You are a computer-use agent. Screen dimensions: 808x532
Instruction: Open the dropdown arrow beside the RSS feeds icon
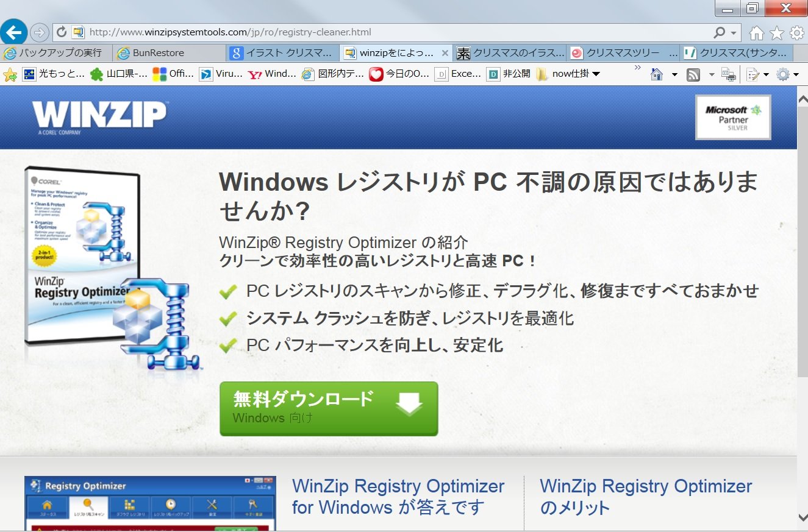click(711, 75)
